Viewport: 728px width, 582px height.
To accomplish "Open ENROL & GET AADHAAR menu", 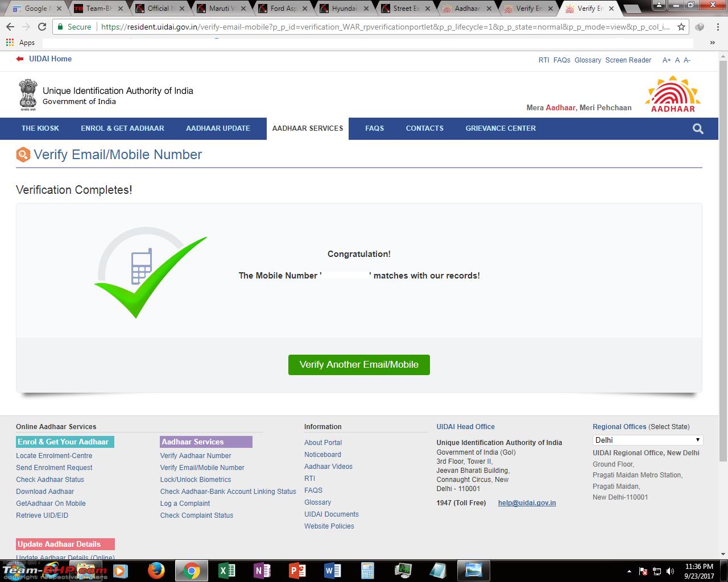I will (122, 128).
